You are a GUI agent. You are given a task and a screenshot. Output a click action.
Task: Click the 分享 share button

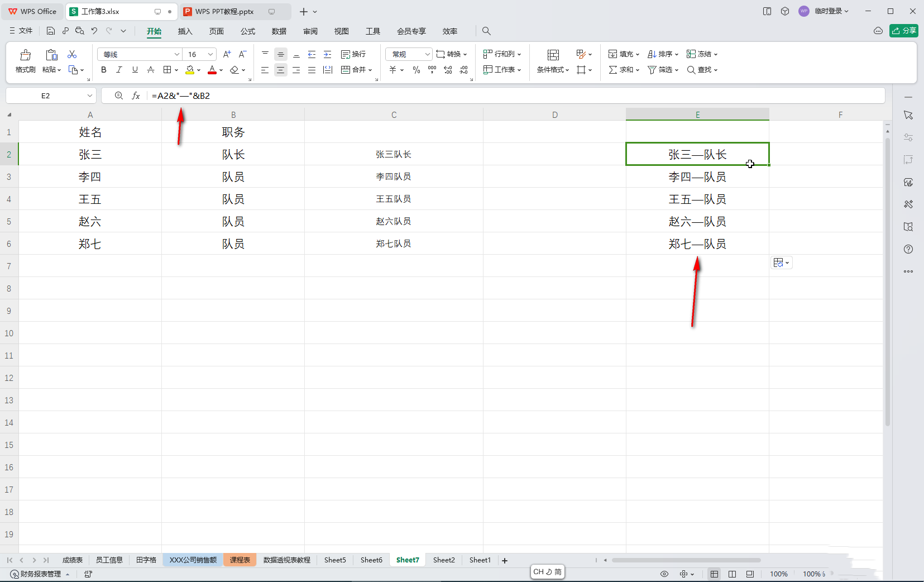[x=904, y=31]
